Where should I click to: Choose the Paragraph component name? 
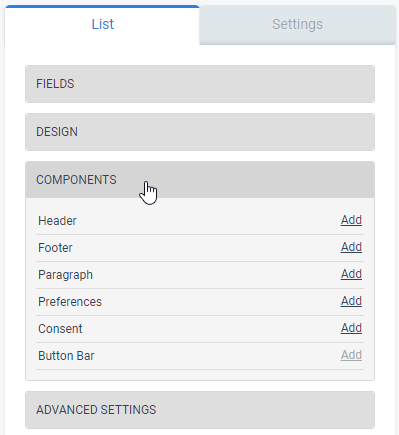tap(65, 275)
